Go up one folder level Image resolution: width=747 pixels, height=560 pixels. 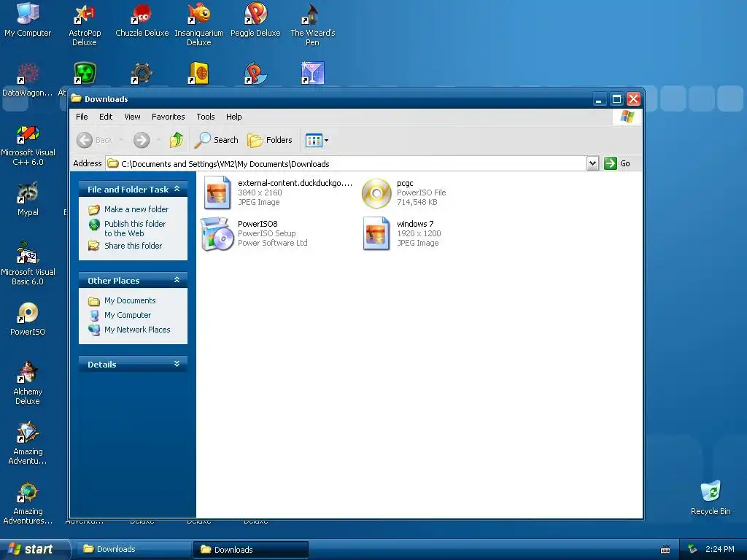point(177,140)
